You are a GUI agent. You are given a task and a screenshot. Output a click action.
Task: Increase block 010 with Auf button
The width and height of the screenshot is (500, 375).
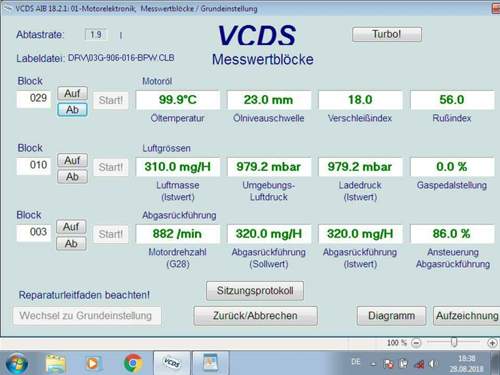click(x=72, y=160)
